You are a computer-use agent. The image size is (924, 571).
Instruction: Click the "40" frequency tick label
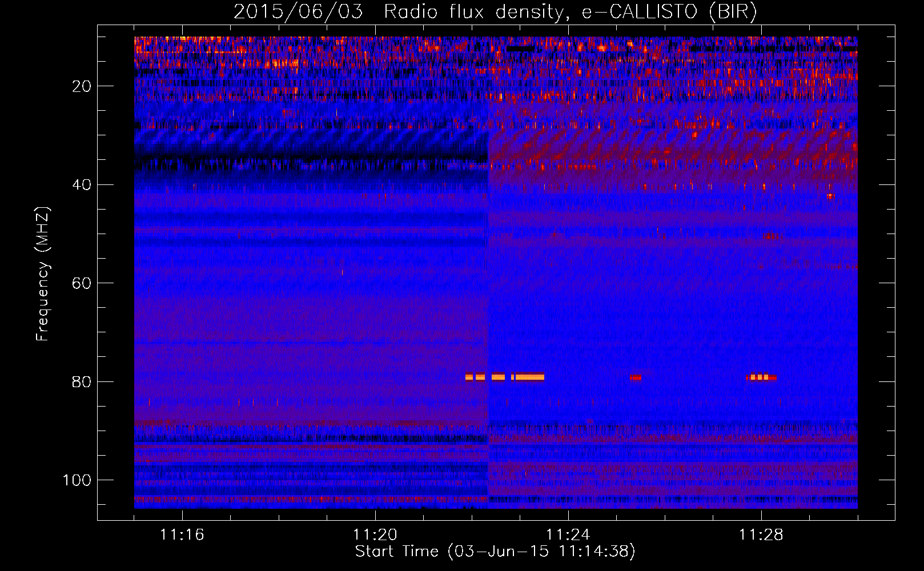click(x=82, y=185)
